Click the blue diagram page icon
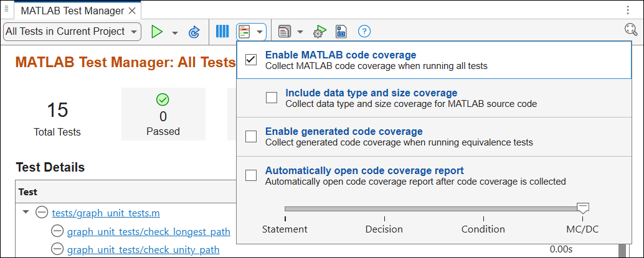The width and height of the screenshot is (644, 258). click(341, 32)
